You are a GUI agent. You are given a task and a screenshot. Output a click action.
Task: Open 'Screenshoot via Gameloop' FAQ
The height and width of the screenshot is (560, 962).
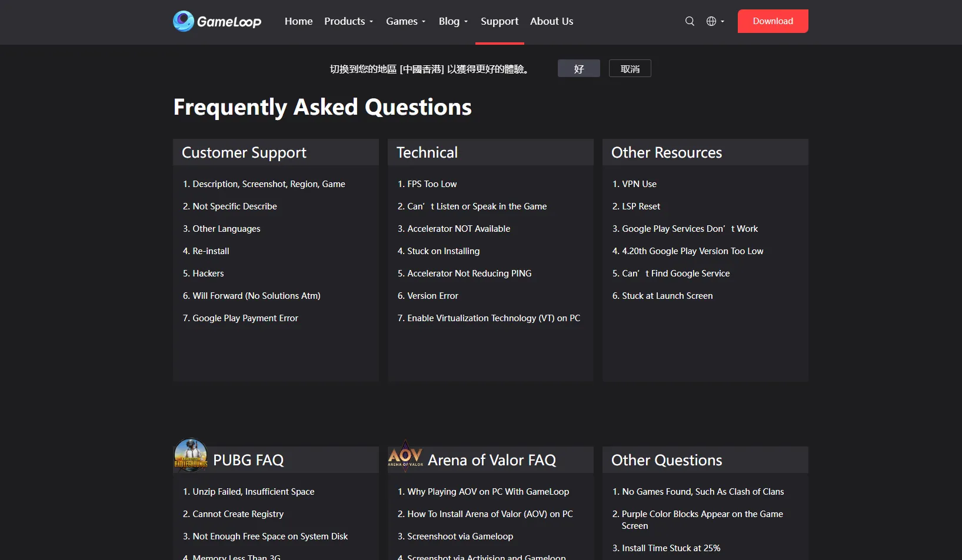[x=455, y=536]
